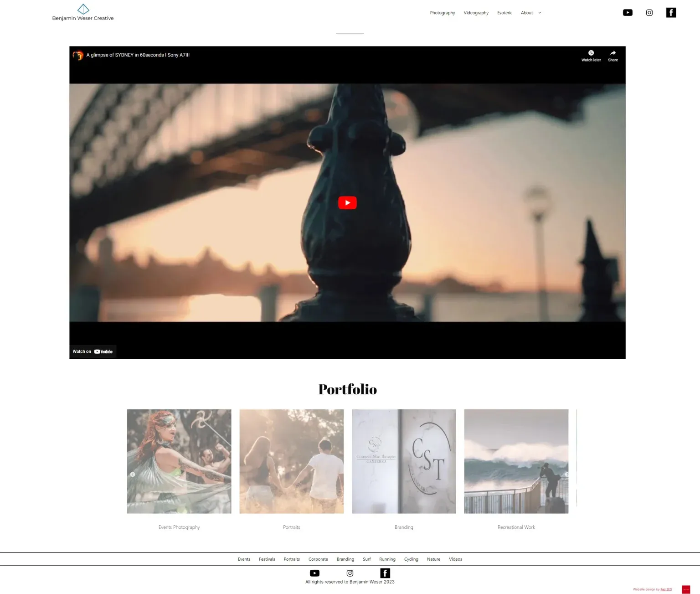
Task: Open the YouTube channel icon in header
Action: pyautogui.click(x=628, y=12)
